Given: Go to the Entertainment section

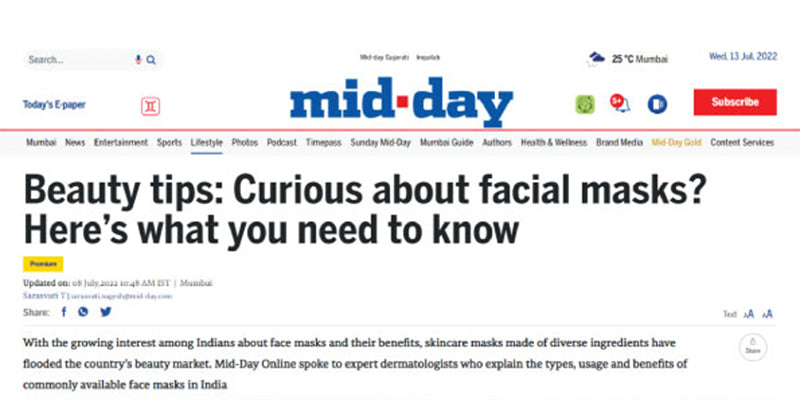Looking at the screenshot, I should tap(121, 143).
